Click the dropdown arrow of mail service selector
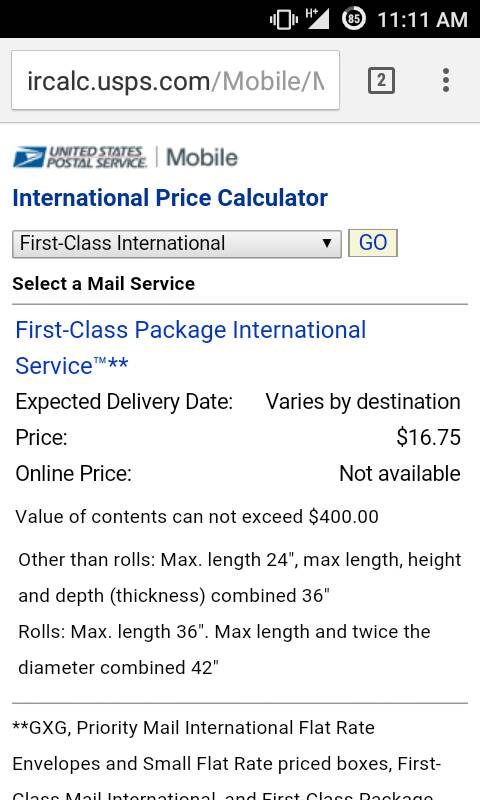This screenshot has height=800, width=480. (x=327, y=243)
